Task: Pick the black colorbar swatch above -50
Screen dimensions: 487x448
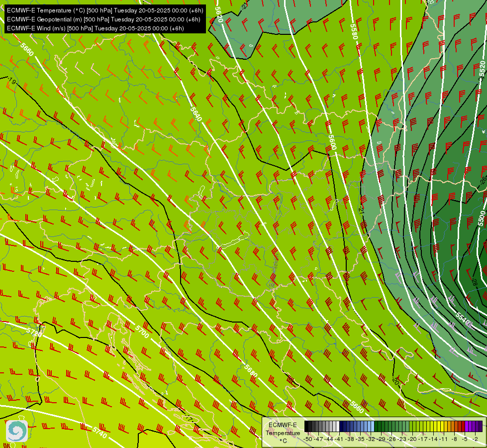Action: click(x=306, y=426)
